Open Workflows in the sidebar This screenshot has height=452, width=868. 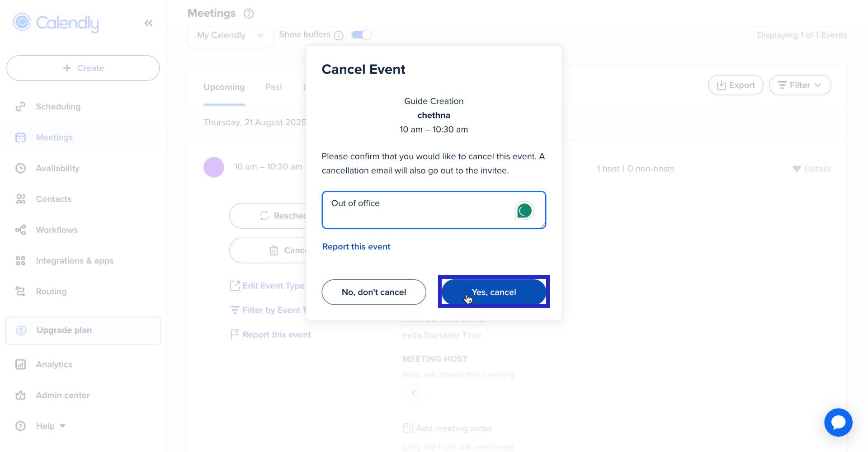[x=57, y=230]
